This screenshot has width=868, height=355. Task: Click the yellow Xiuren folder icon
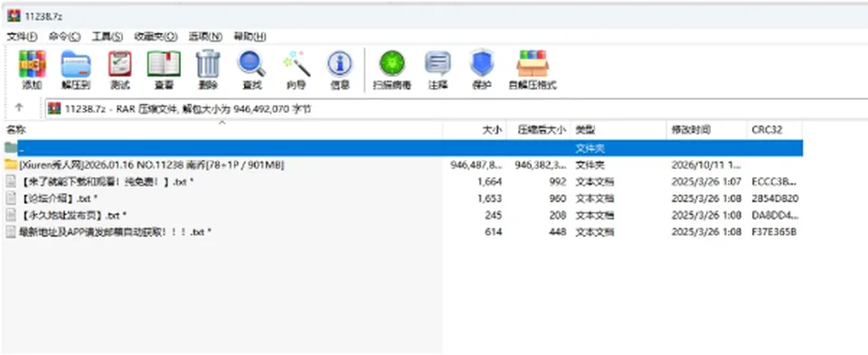click(11, 164)
